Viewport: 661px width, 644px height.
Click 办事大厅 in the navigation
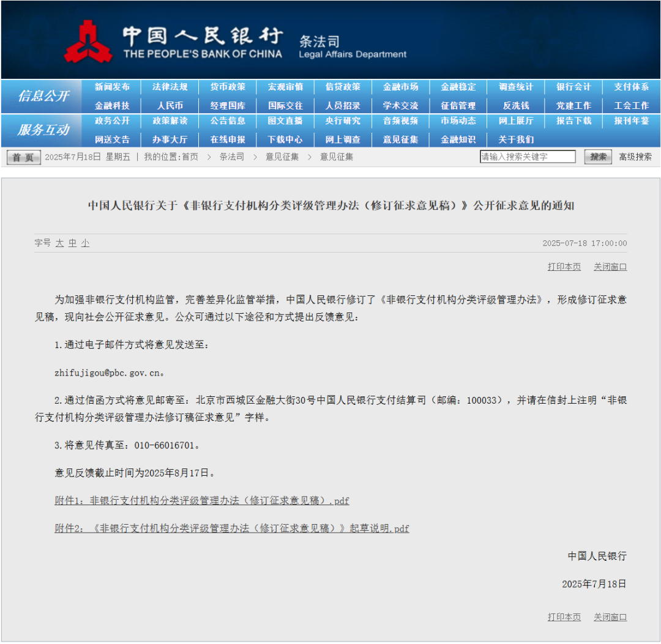tap(170, 139)
